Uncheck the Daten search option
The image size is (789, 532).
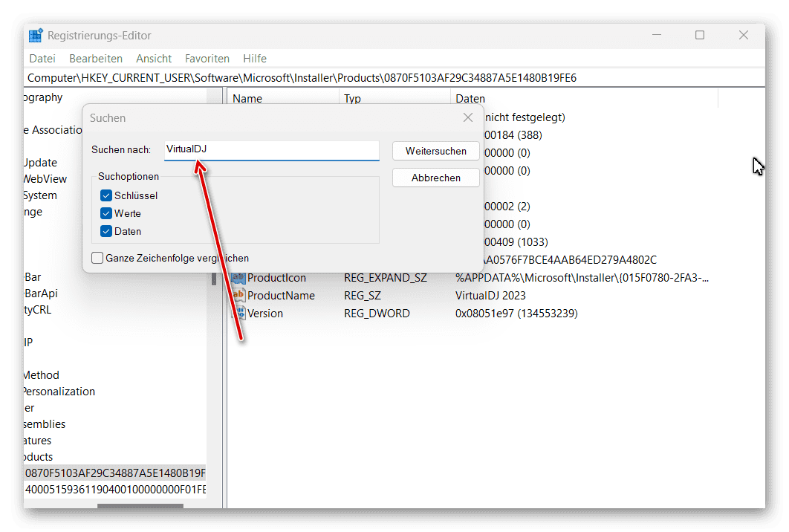(105, 231)
